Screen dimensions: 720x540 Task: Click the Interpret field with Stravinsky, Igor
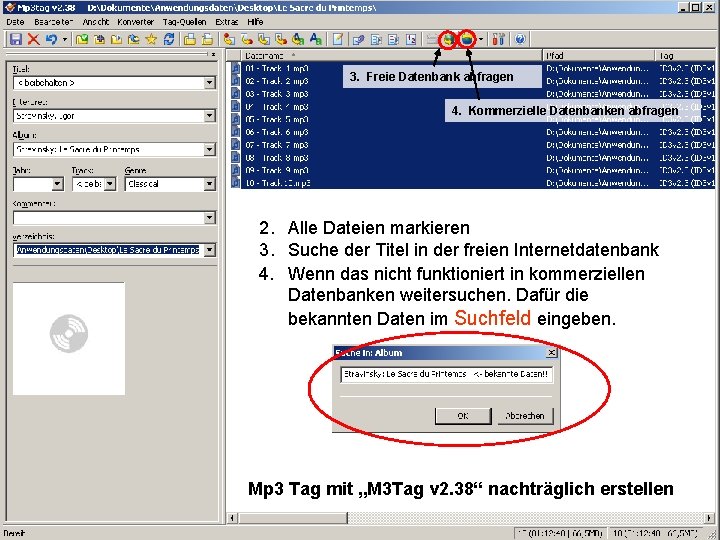click(108, 116)
